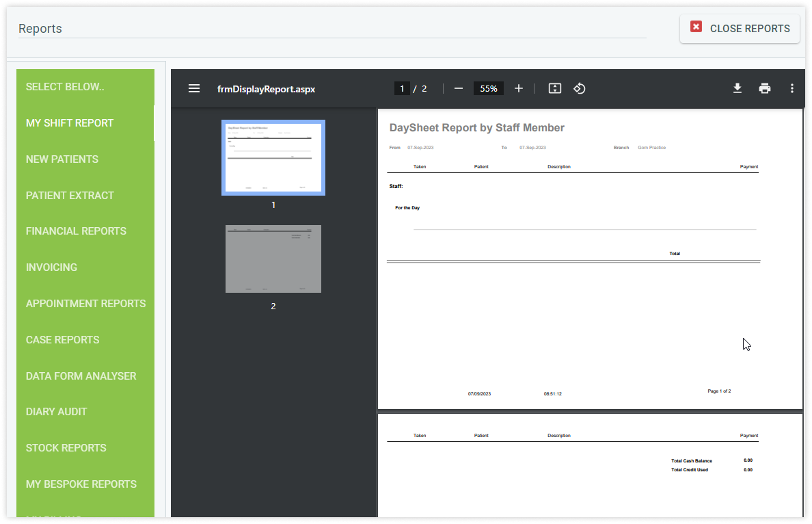Click the Total Credit Used label
The image size is (812, 524).
coord(689,470)
